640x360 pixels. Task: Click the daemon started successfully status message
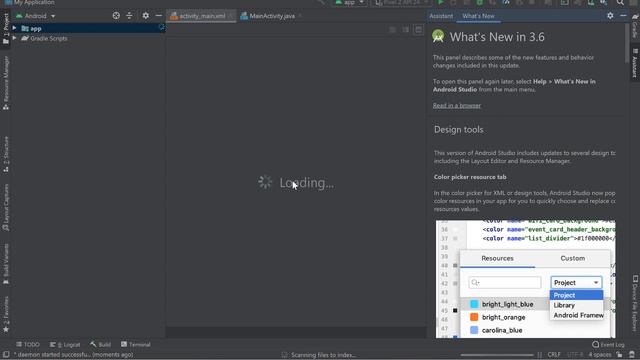click(x=73, y=354)
